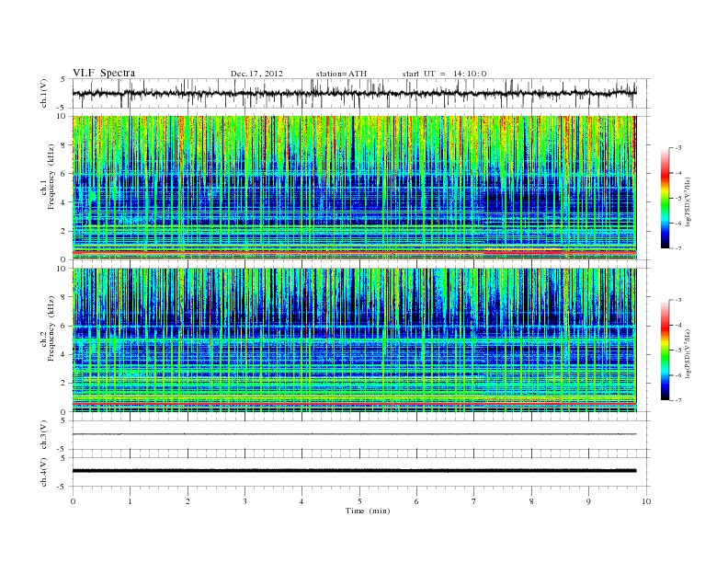Viewport: 728px width, 563px height.
Task: Click the "2" kHz tick of ch.2 spectrogram
Action: tap(64, 384)
